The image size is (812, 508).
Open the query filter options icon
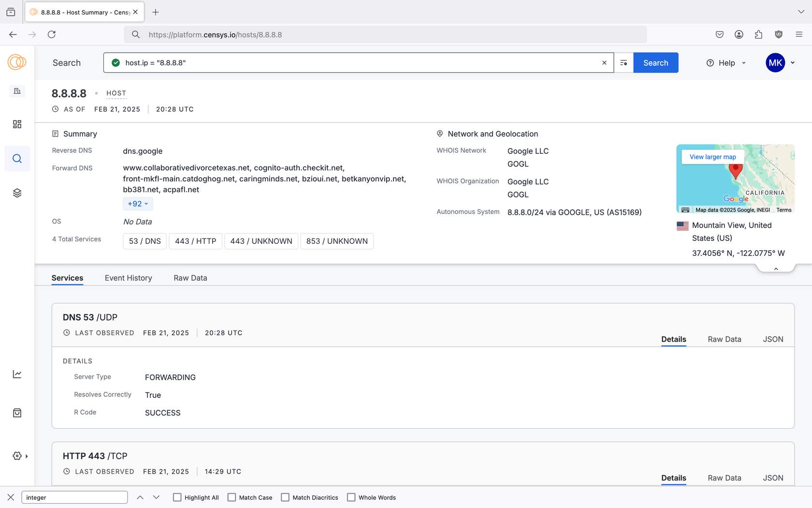(x=623, y=63)
